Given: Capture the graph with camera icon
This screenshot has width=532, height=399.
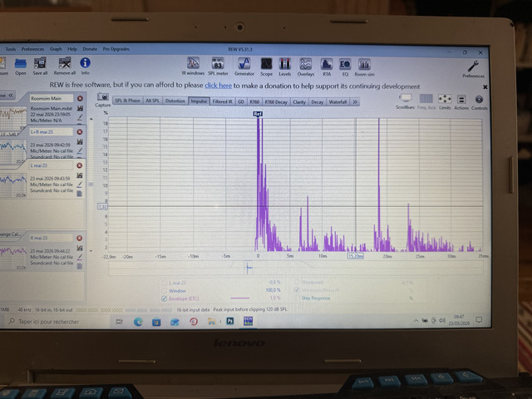Looking at the screenshot, I should (103, 100).
